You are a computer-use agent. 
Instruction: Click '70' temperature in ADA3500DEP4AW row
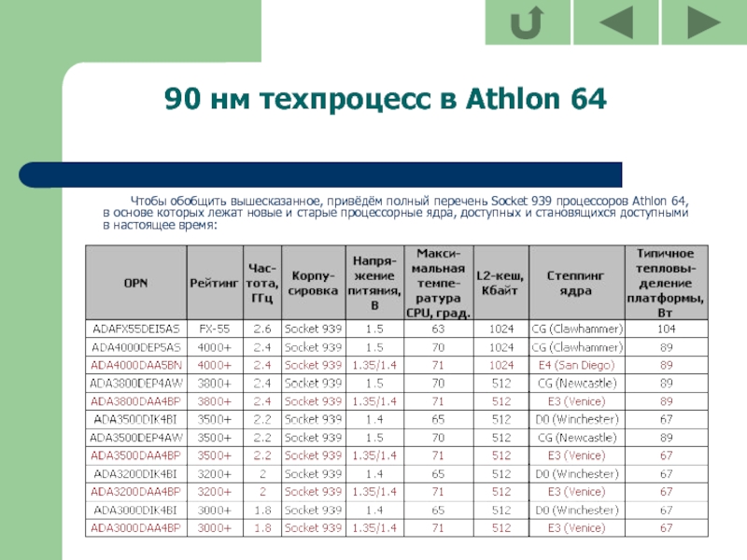(x=438, y=438)
